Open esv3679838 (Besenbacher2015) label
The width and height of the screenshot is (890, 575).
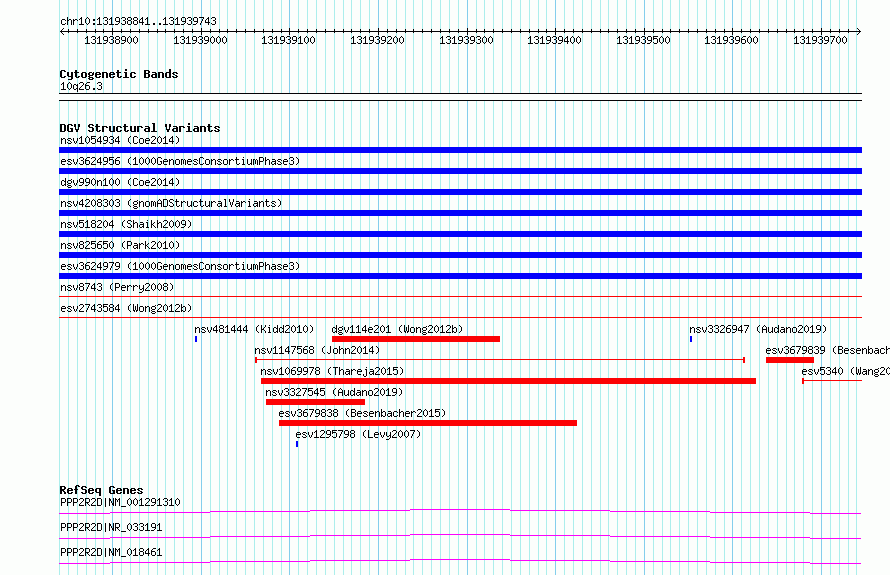(x=362, y=413)
